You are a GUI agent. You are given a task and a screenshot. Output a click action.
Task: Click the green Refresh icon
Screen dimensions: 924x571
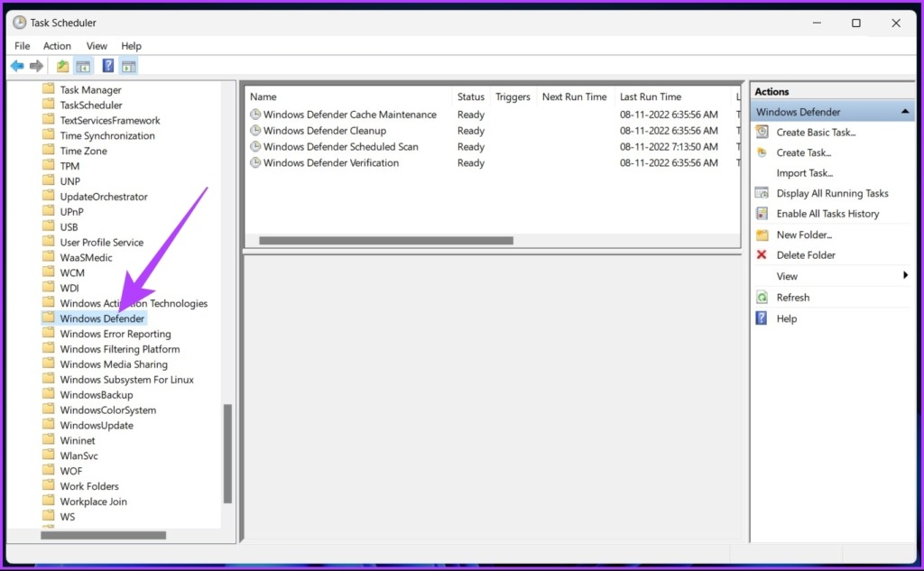coord(762,297)
